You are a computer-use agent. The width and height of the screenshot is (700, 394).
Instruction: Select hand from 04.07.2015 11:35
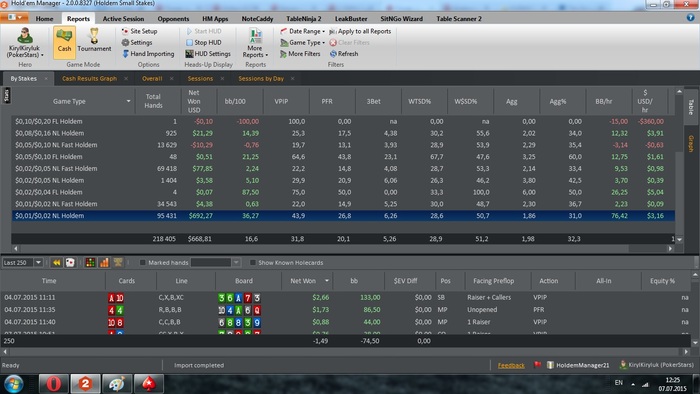tap(346, 310)
